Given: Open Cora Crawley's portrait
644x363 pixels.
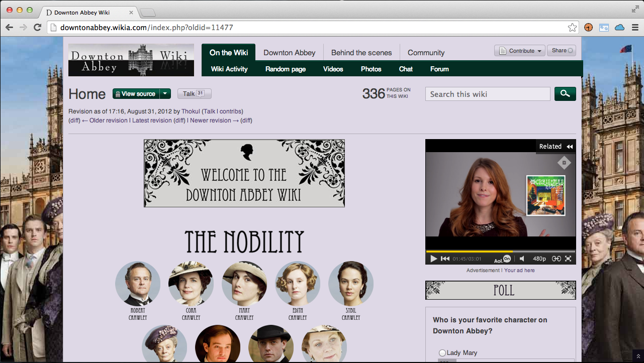Looking at the screenshot, I should coord(191,284).
